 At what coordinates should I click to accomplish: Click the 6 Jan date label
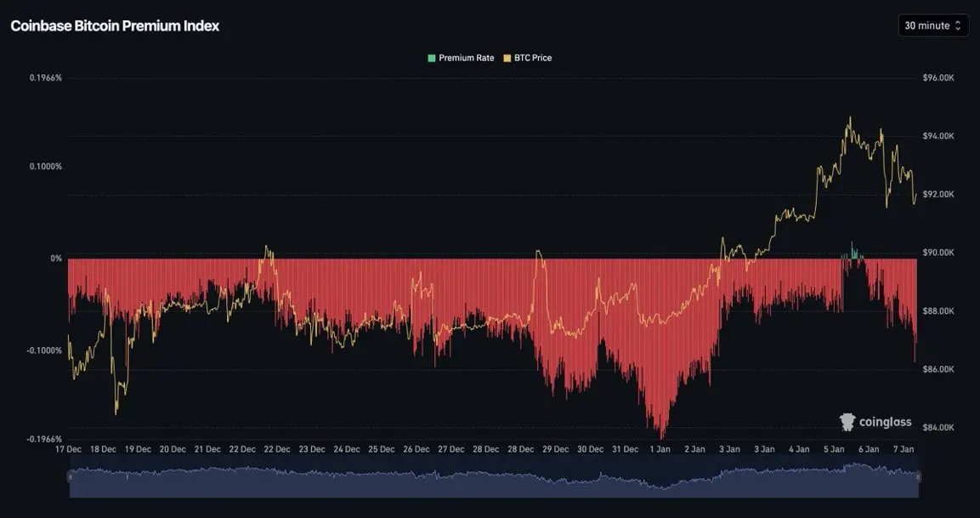point(869,449)
